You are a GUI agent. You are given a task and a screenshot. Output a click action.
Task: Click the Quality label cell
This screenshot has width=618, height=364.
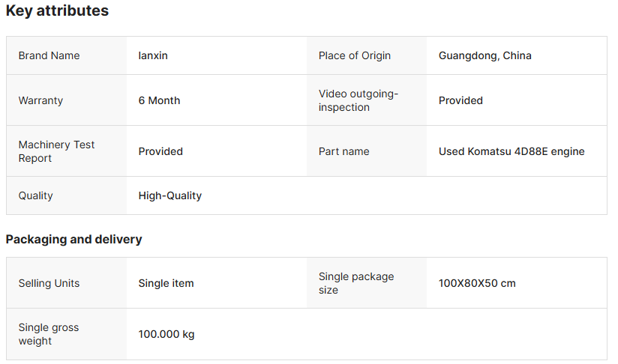(x=35, y=195)
